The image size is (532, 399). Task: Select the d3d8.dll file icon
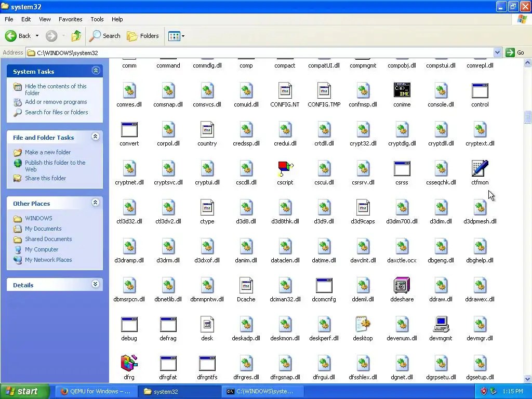(x=246, y=208)
